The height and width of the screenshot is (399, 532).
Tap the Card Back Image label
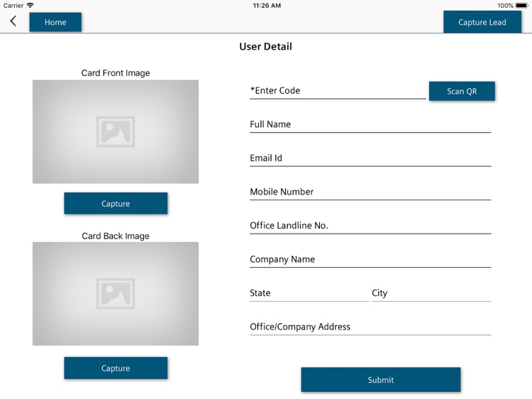[116, 236]
